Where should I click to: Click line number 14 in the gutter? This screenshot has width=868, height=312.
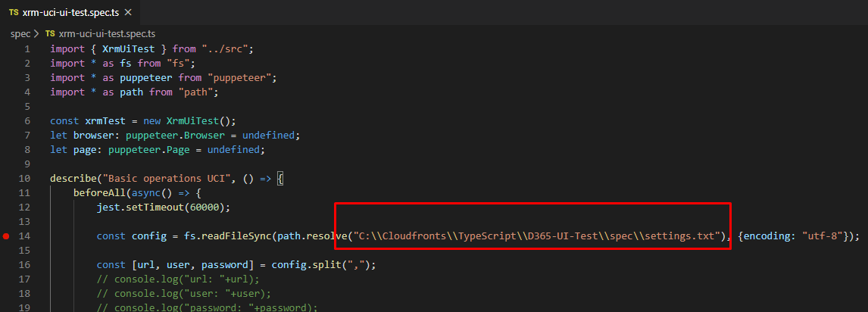click(25, 236)
